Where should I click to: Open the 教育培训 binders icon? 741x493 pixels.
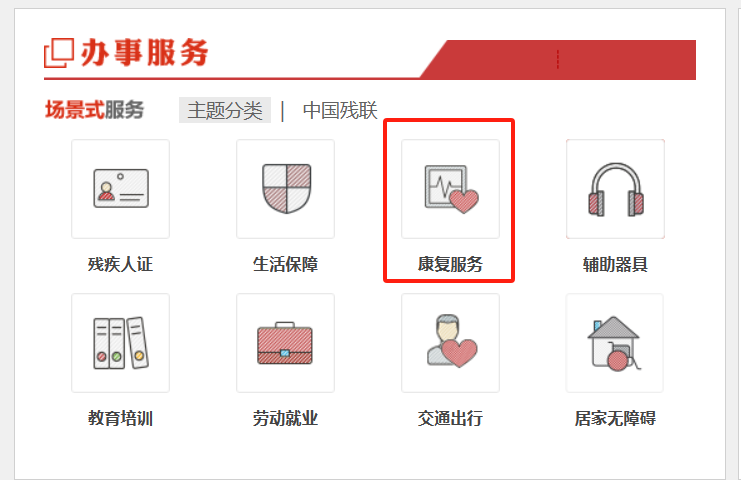121,343
